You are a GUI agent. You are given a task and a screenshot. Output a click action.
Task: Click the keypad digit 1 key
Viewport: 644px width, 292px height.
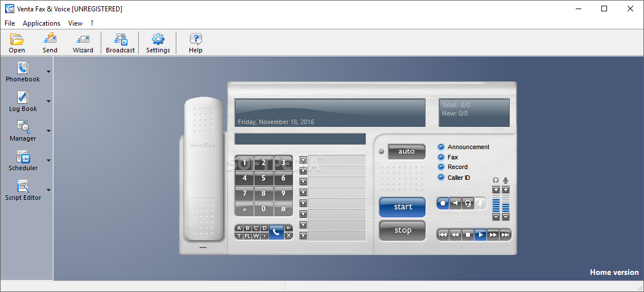pos(245,163)
